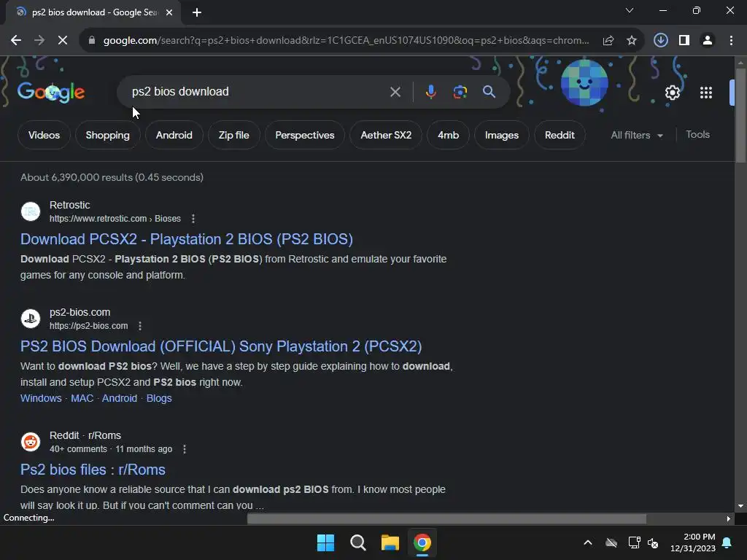Click the smiling disco ball doodle

584,83
